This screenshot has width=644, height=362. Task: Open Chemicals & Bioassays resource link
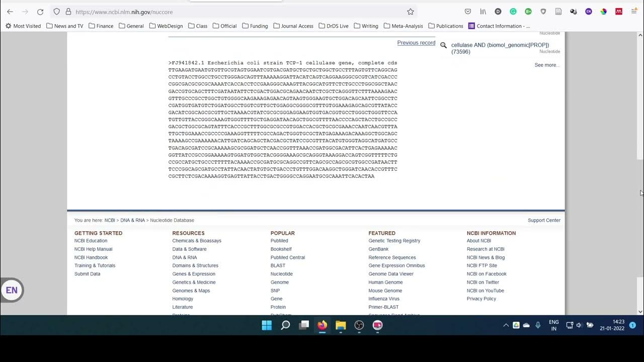(197, 241)
